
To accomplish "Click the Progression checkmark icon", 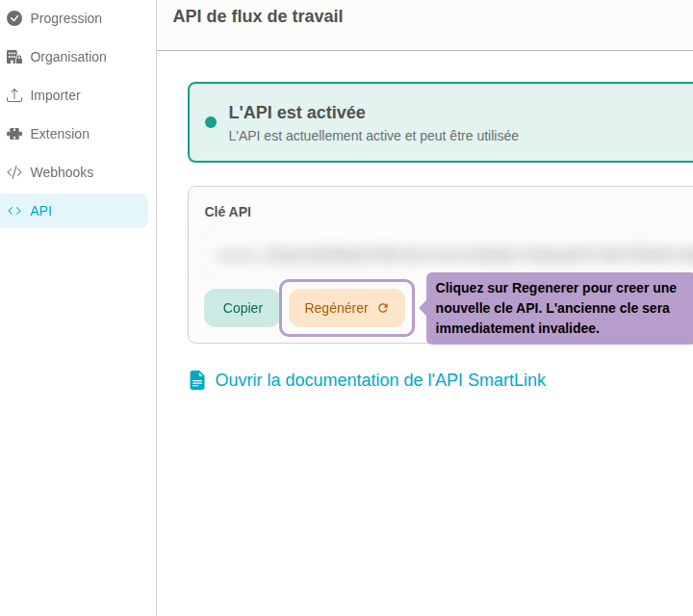I will (14, 18).
